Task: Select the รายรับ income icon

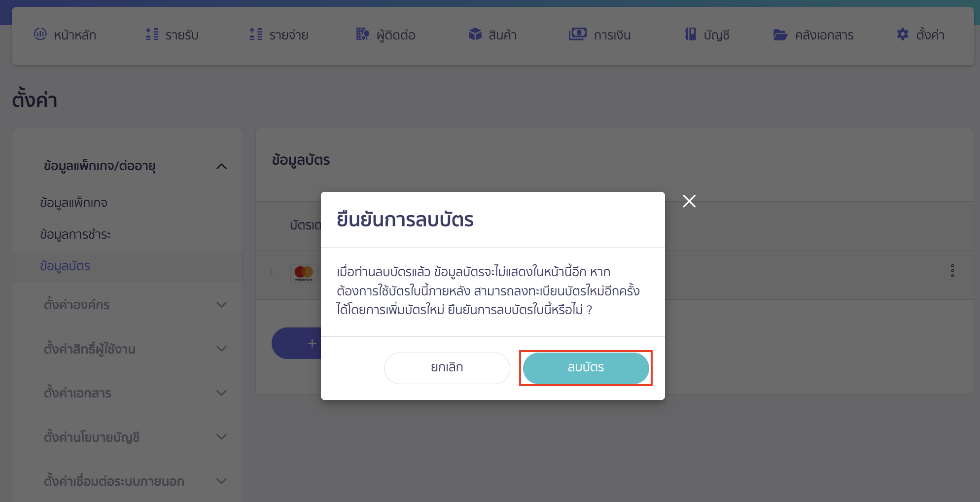Action: (x=152, y=35)
